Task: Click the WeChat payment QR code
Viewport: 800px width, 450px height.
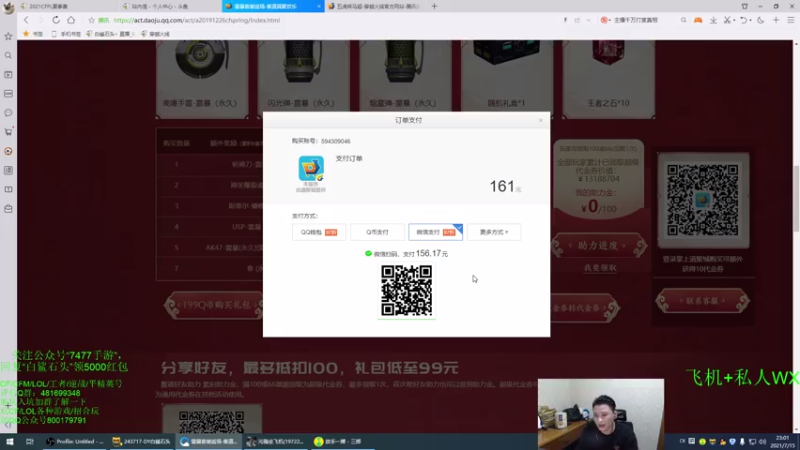Action: pyautogui.click(x=407, y=291)
